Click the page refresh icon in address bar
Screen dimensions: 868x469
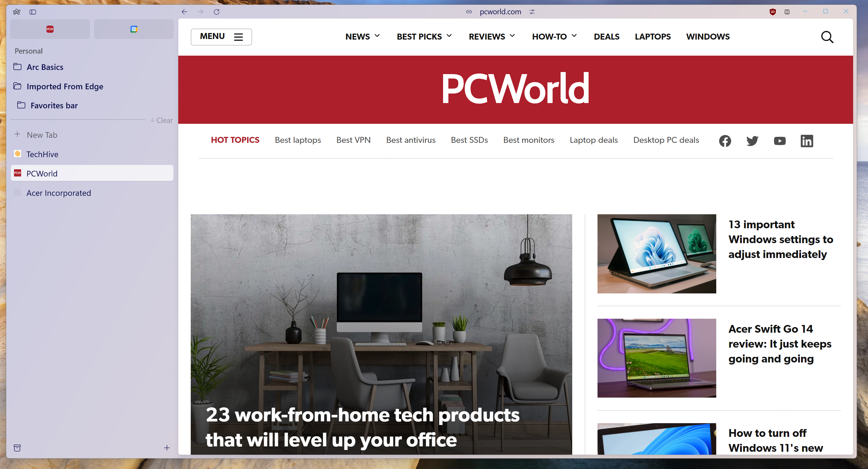tap(217, 12)
